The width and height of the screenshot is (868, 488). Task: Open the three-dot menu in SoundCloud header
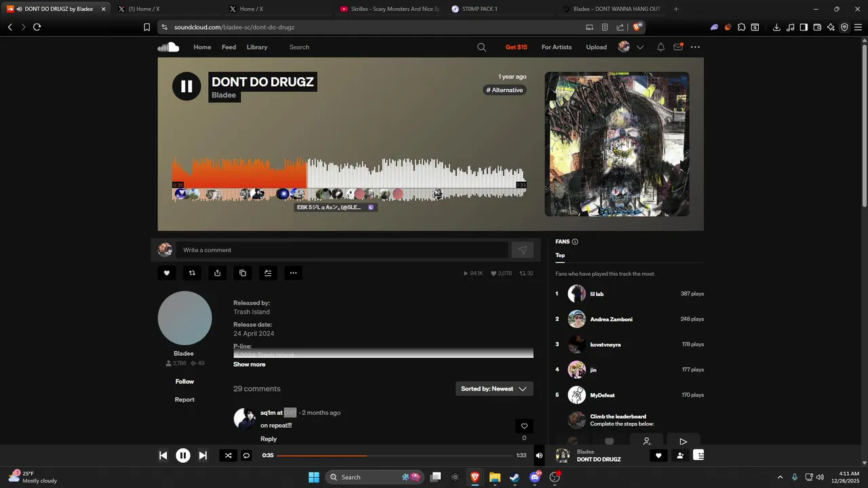695,47
